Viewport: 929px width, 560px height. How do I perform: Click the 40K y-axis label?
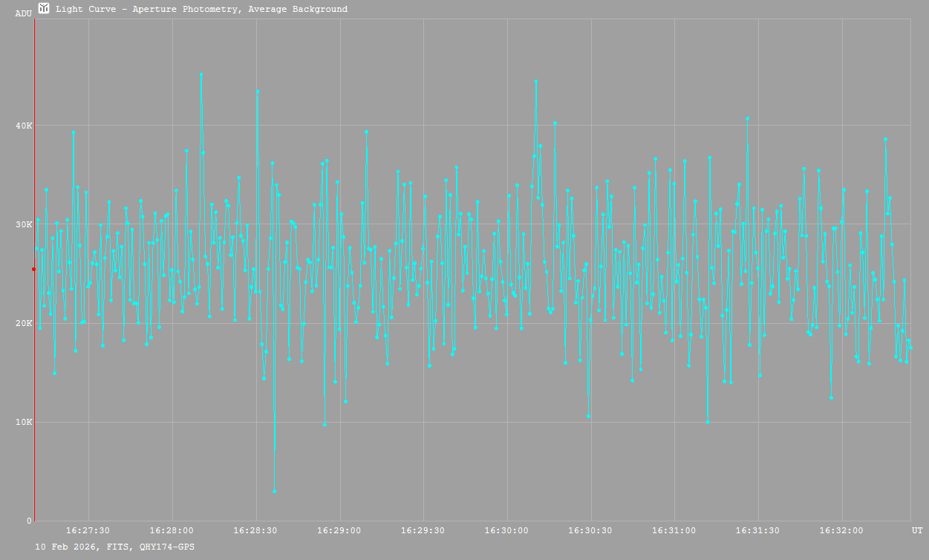pos(24,126)
